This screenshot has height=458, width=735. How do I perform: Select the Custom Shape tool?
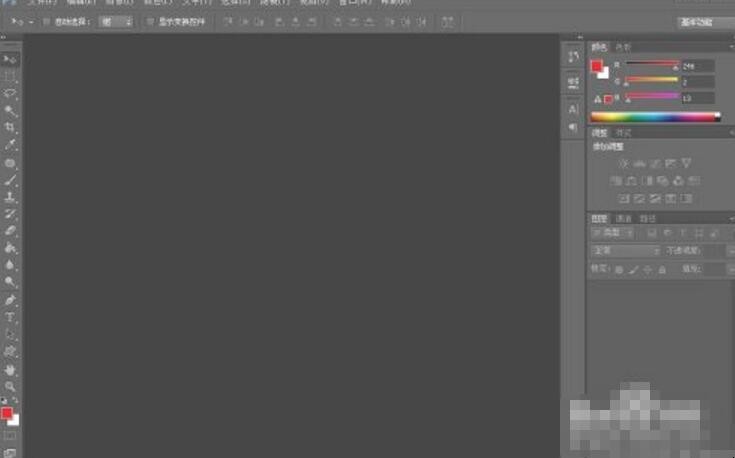click(x=10, y=352)
